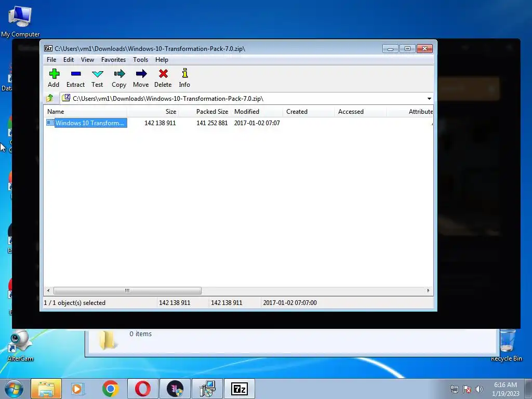Open the Favorites menu

coord(113,60)
